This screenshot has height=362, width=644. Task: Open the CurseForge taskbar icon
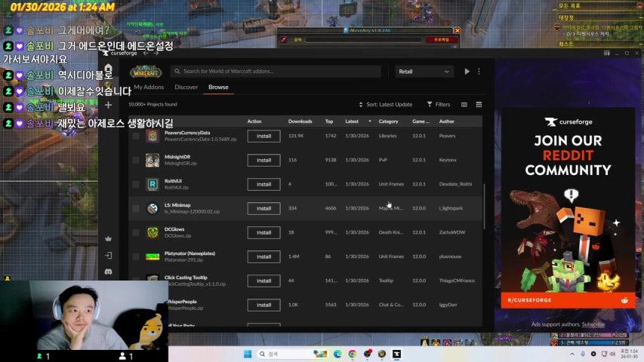point(397,354)
